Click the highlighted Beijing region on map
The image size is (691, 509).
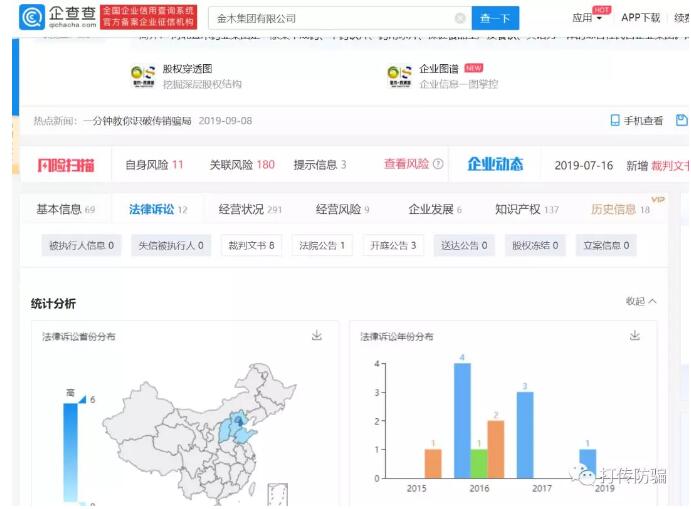(x=239, y=419)
